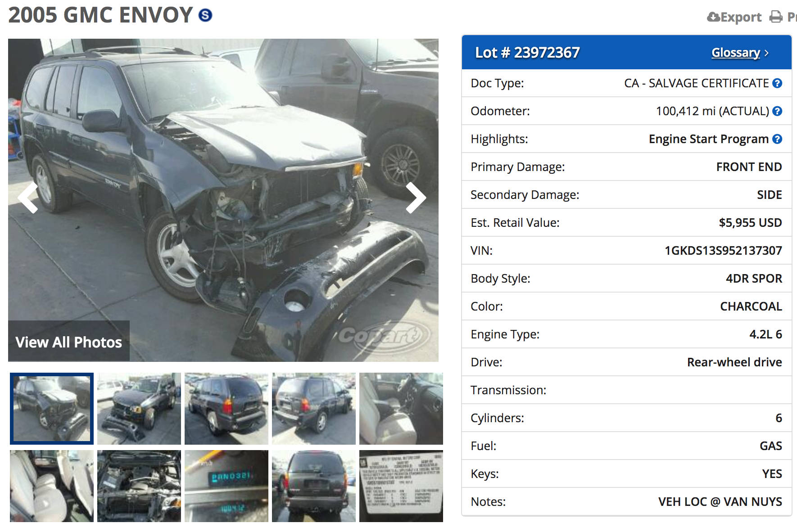Show previous photo with left arrow
797x532 pixels.
(28, 198)
